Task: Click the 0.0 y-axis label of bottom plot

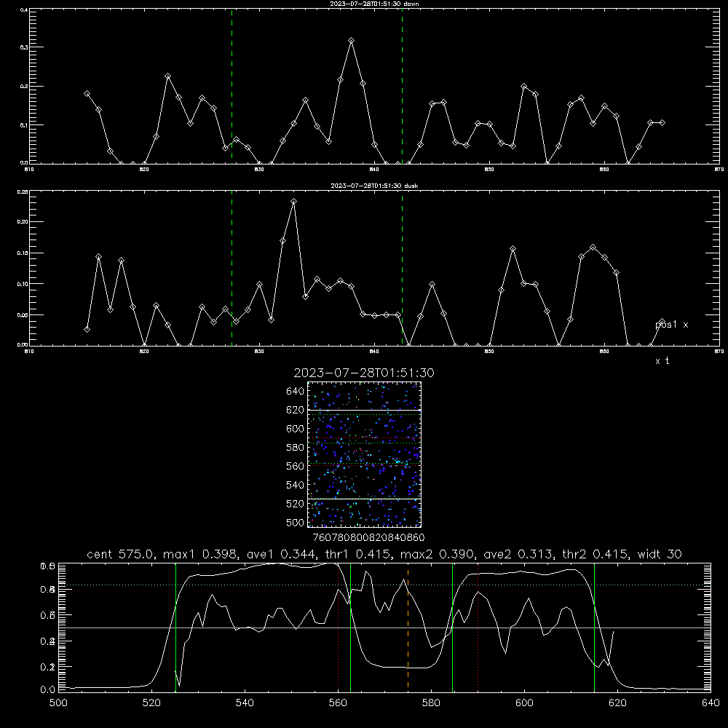Action: coord(48,690)
